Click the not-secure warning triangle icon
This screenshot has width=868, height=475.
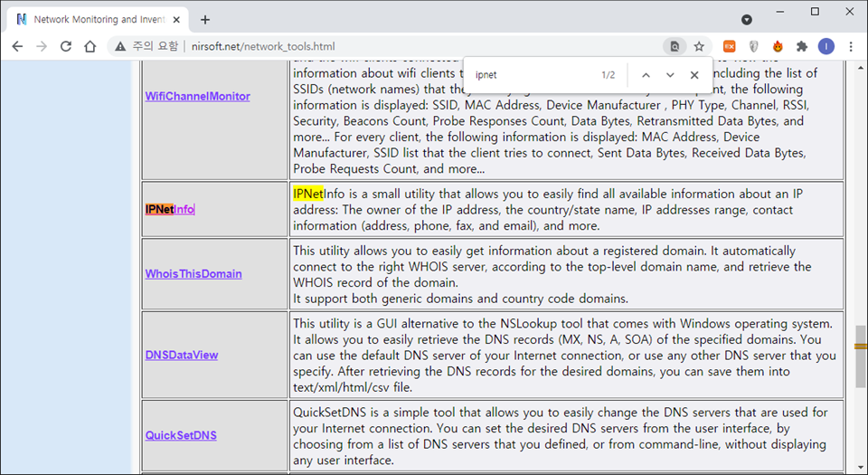[120, 46]
